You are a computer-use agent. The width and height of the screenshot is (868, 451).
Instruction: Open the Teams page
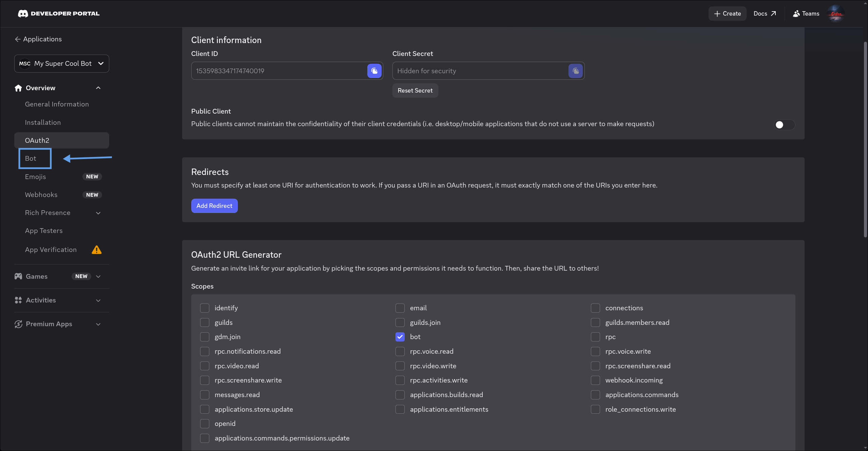pyautogui.click(x=806, y=14)
